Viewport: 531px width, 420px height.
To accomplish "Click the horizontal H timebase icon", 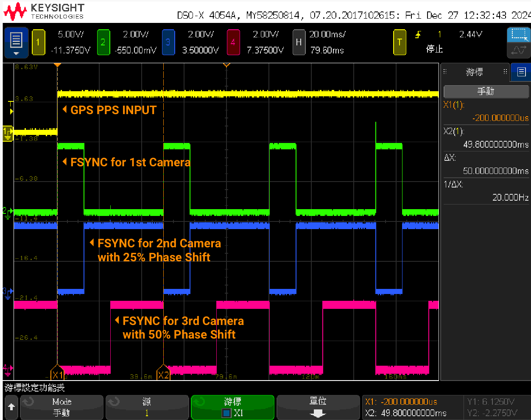I will coord(299,42).
